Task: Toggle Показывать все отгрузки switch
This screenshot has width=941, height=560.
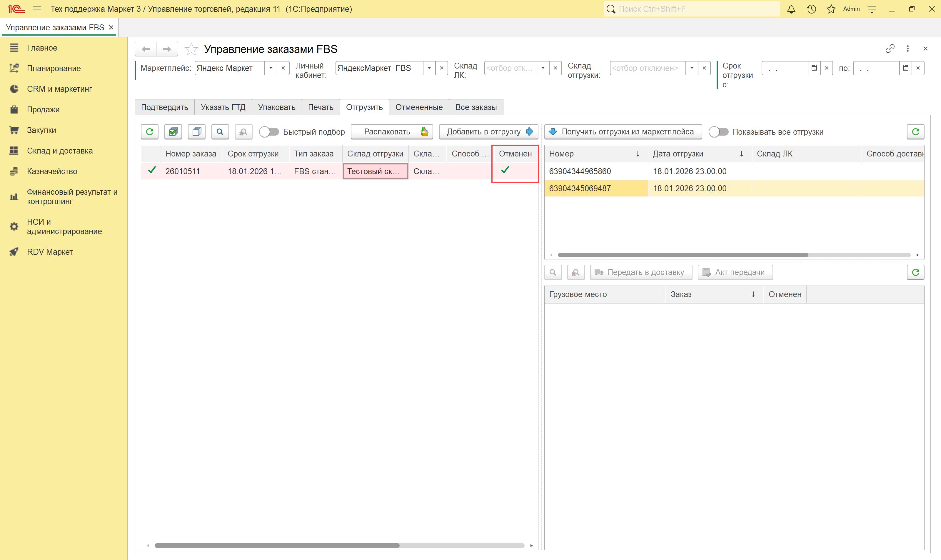Action: [718, 132]
